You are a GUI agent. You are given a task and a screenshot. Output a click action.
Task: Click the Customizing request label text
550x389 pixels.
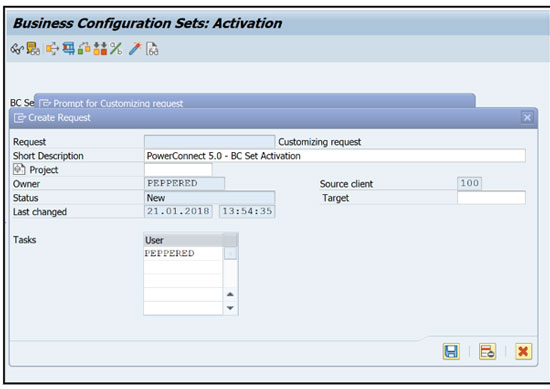[320, 142]
